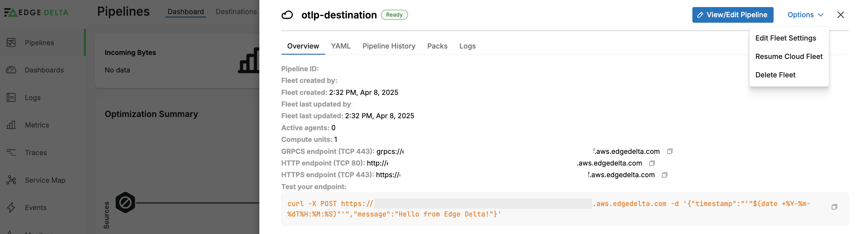Click the 'Fleet created' timestamp value

pyautogui.click(x=364, y=92)
